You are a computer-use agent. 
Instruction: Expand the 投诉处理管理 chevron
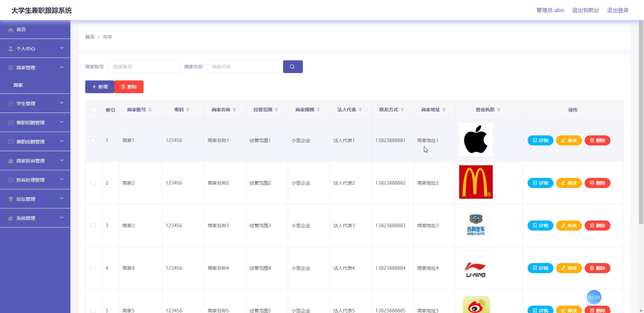[62, 179]
